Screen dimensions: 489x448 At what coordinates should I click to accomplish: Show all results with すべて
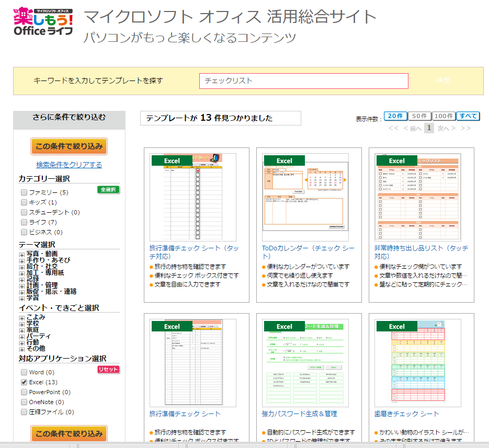tap(468, 116)
